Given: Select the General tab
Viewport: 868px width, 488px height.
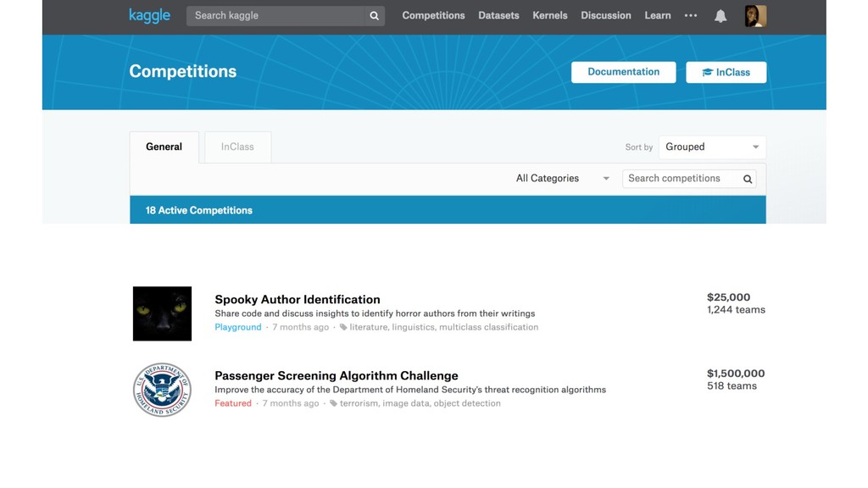Looking at the screenshot, I should (x=164, y=147).
